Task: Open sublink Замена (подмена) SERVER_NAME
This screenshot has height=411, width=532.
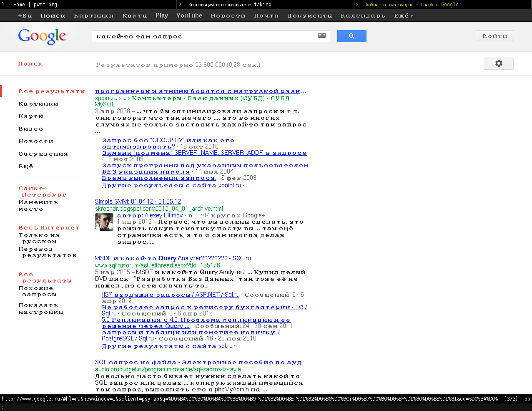Action: coord(204,153)
